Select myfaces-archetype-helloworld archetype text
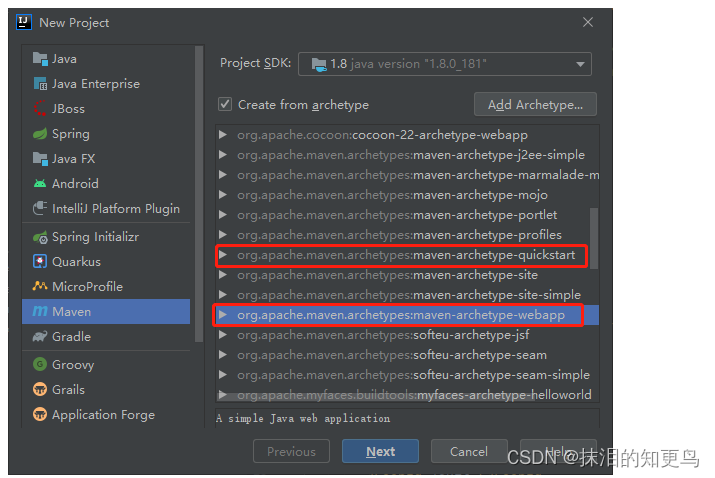 (414, 395)
